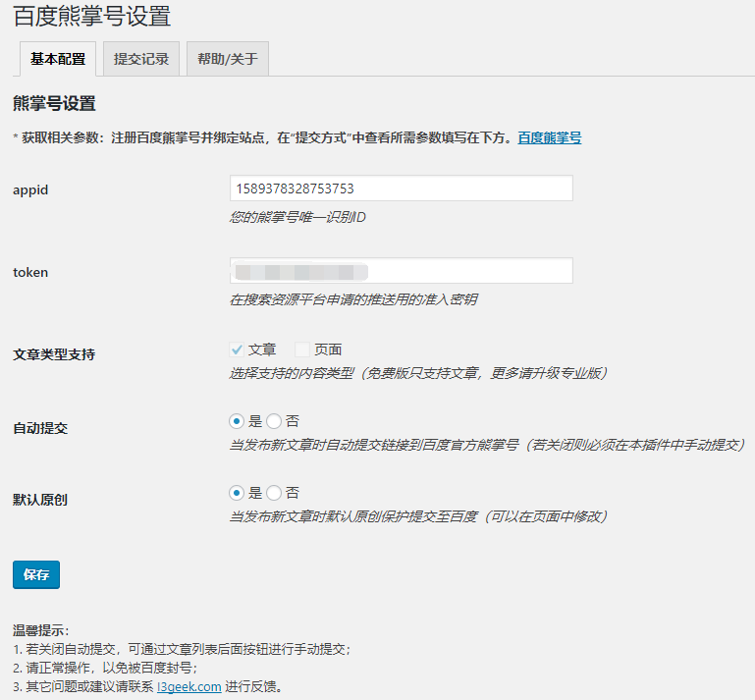The height and width of the screenshot is (700, 755).
Task: Switch to the 基本配置 tab
Action: pyautogui.click(x=58, y=59)
